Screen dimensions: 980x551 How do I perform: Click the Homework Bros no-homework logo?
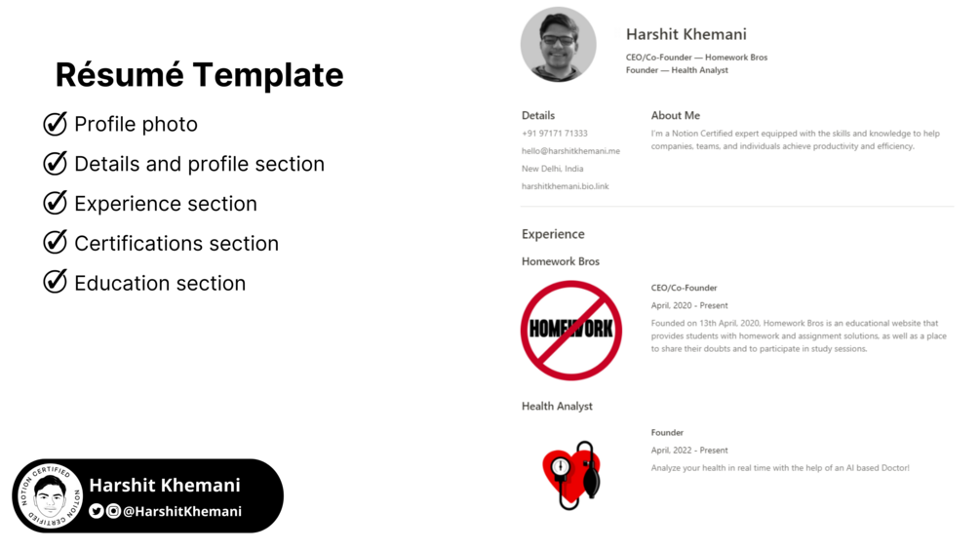571,330
